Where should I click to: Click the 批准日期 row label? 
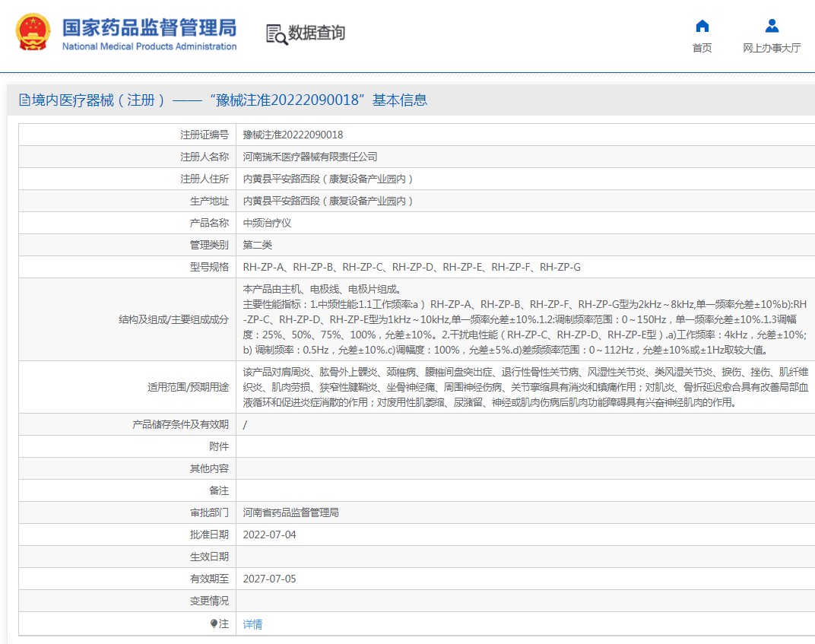[209, 535]
